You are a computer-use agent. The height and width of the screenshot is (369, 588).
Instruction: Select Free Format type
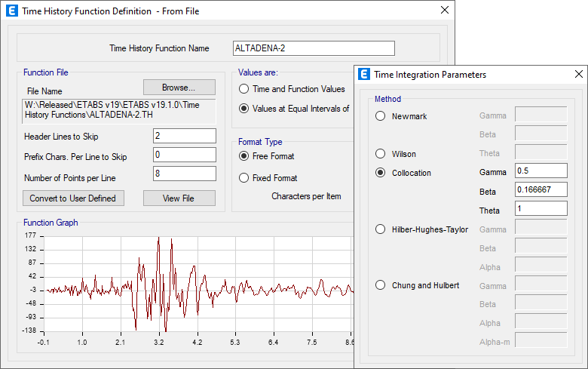(x=243, y=156)
